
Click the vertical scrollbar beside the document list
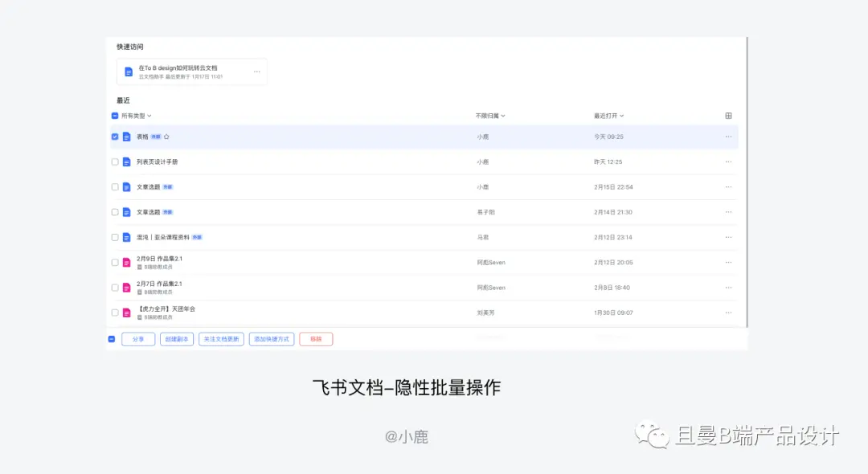tap(747, 182)
